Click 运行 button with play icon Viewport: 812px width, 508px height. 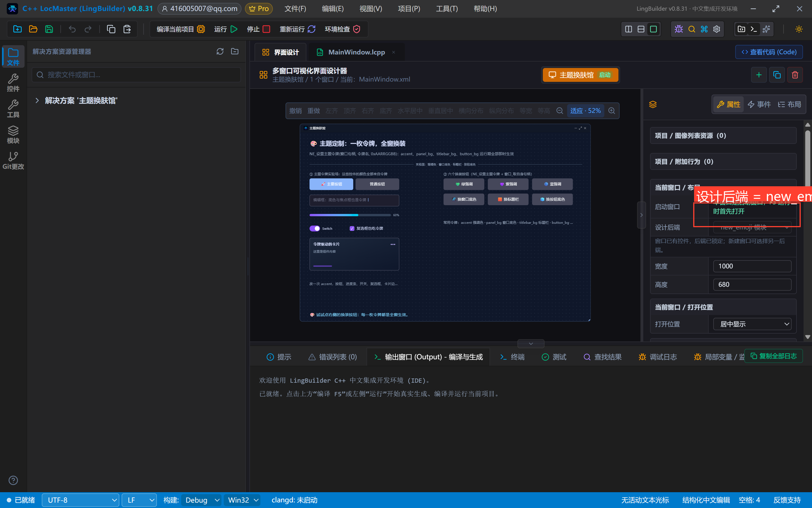point(226,29)
